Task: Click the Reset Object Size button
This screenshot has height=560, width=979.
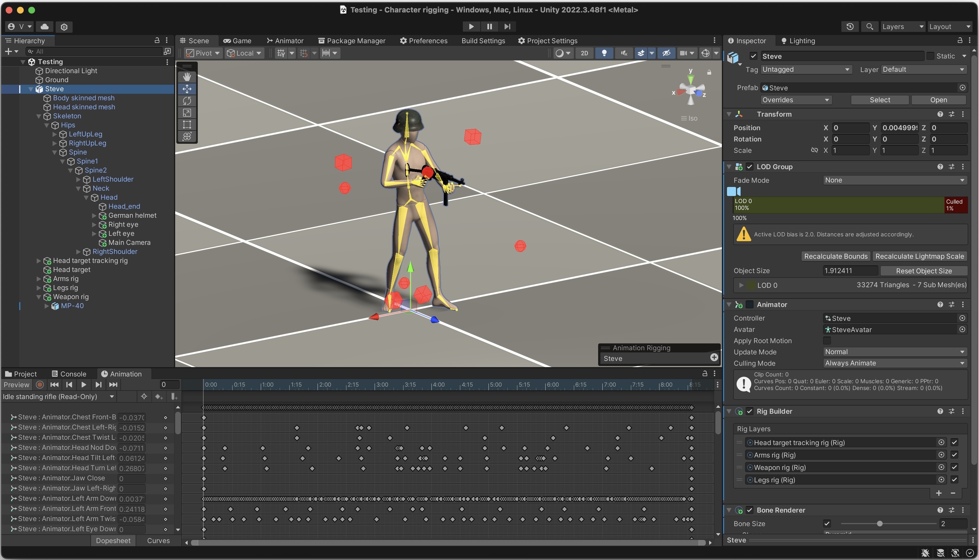Action: pyautogui.click(x=924, y=271)
